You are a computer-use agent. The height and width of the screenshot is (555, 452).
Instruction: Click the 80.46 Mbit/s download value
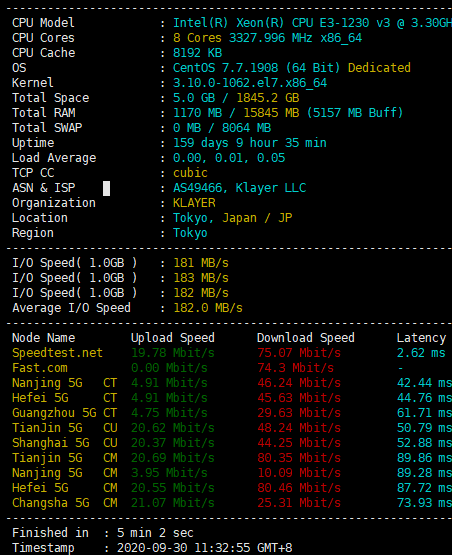click(x=299, y=488)
